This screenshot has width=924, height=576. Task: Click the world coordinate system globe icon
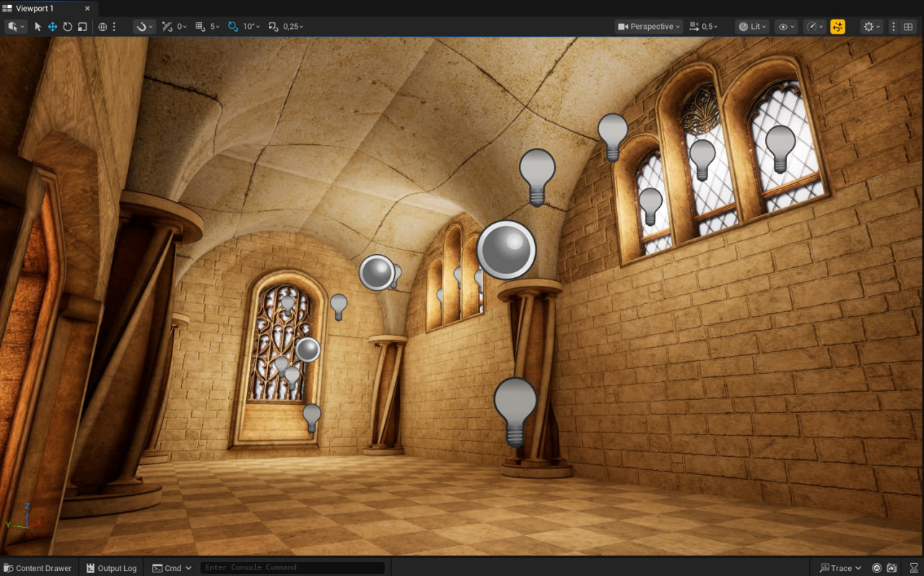(x=103, y=27)
